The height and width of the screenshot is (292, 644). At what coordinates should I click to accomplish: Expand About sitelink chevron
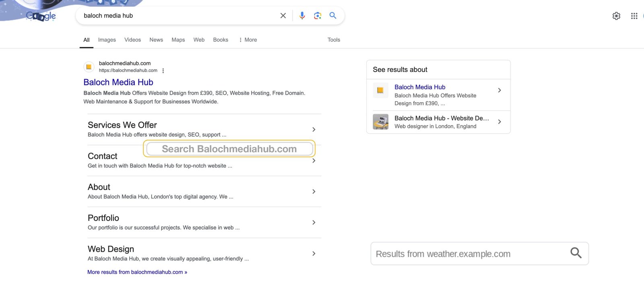(314, 191)
